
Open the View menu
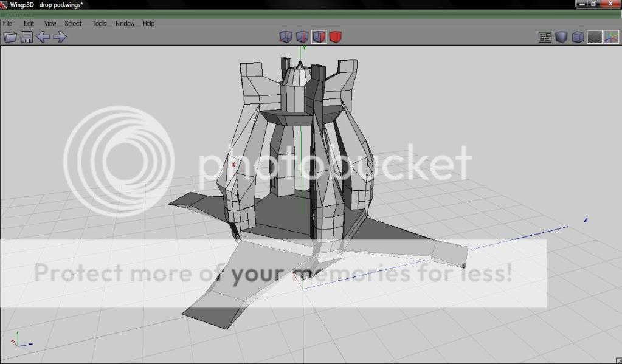[50, 24]
